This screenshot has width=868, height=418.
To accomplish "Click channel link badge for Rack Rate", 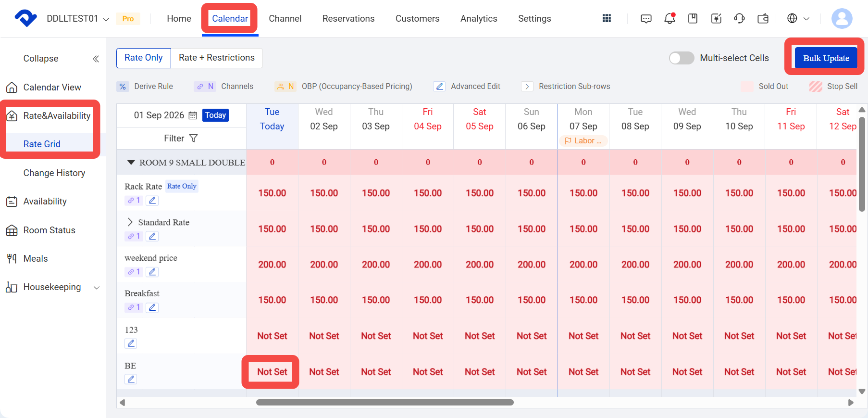I will pos(134,201).
